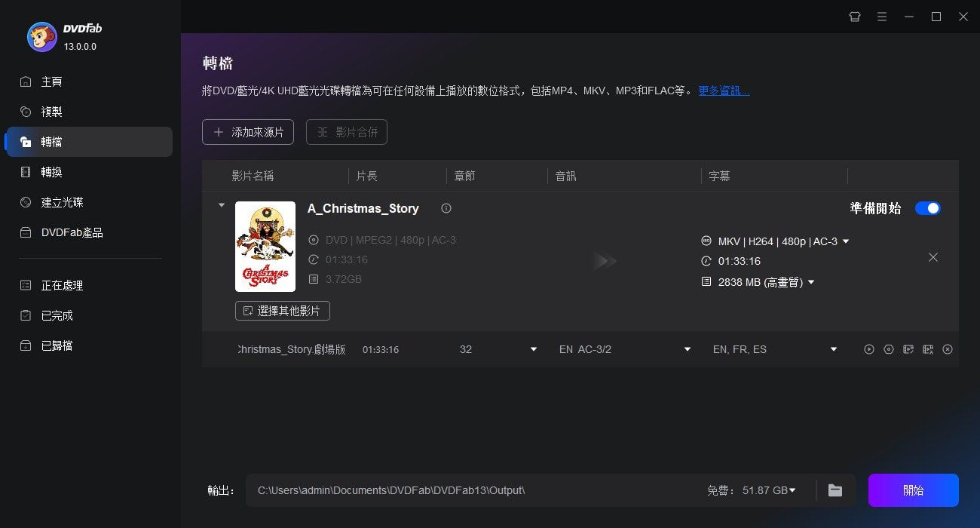Open the video trim icon in title row

pyautogui.click(x=928, y=349)
